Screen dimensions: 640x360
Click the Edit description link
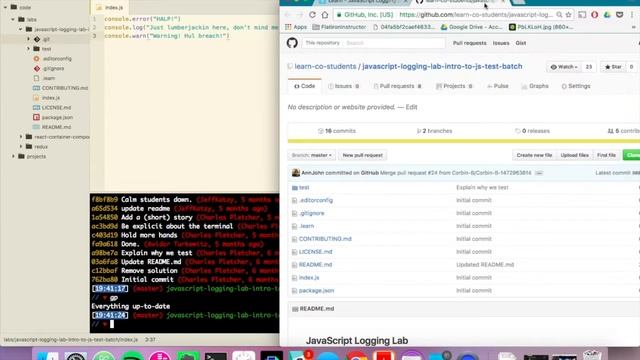(411, 107)
